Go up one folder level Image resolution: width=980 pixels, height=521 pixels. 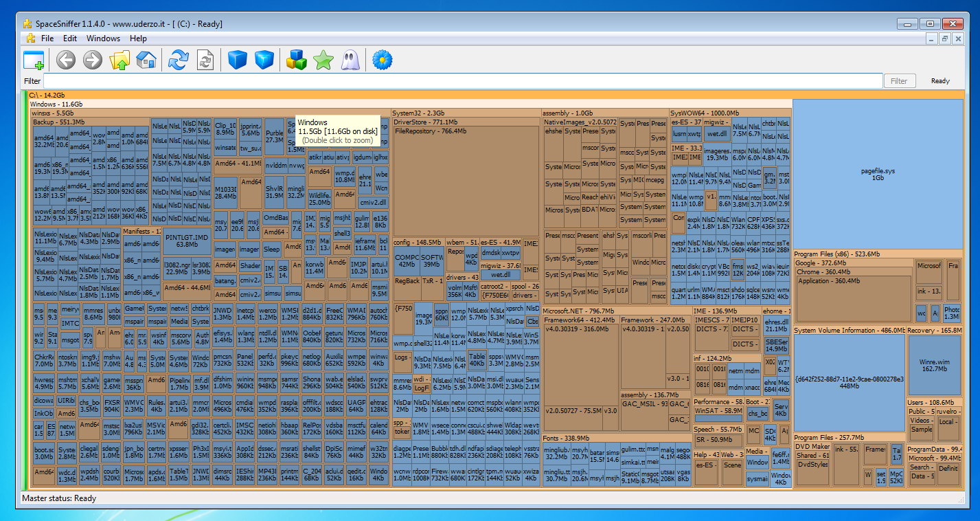[119, 60]
